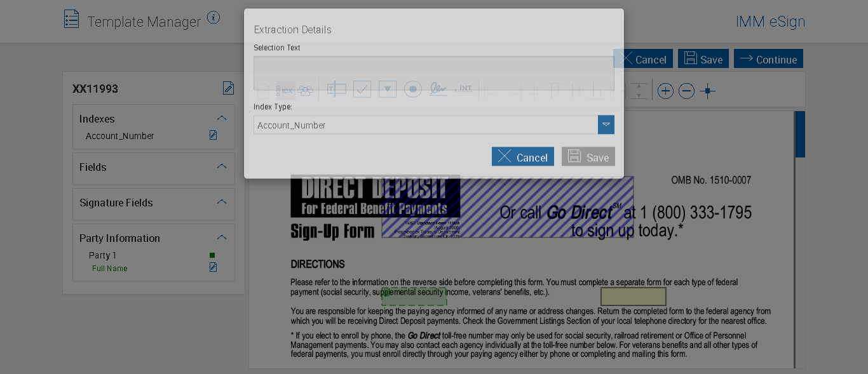This screenshot has height=374, width=868.
Task: Click Save in the top toolbar
Action: 703,59
